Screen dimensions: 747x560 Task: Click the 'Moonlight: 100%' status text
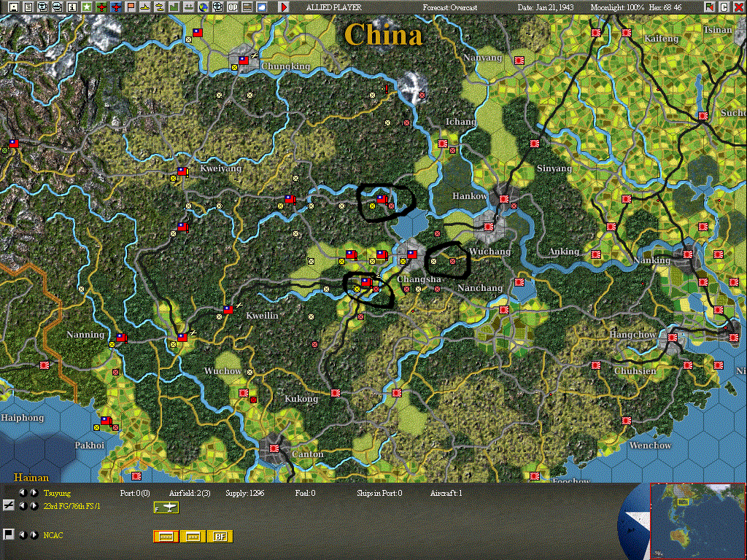tap(617, 7)
